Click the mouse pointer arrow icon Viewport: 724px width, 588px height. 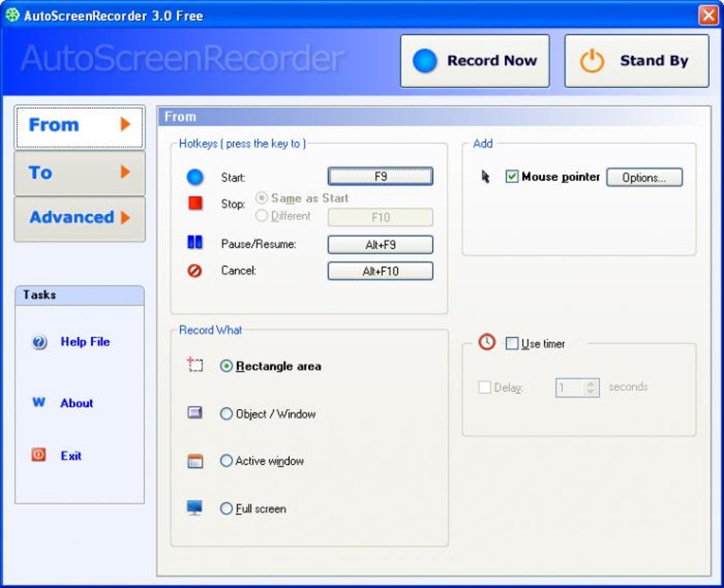pyautogui.click(x=486, y=177)
